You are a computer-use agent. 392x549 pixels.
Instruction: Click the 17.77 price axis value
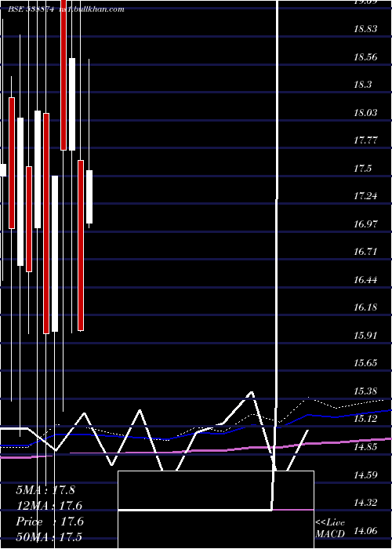(365, 140)
